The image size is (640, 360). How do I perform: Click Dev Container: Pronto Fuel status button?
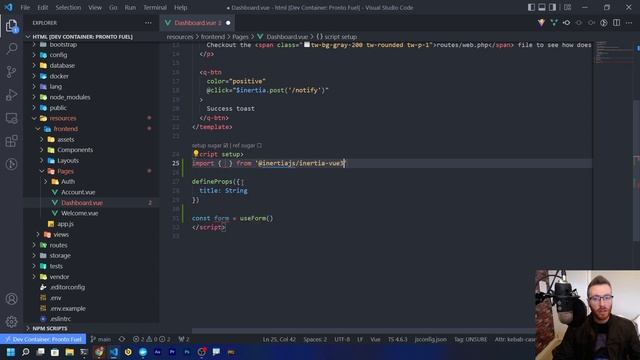43,339
